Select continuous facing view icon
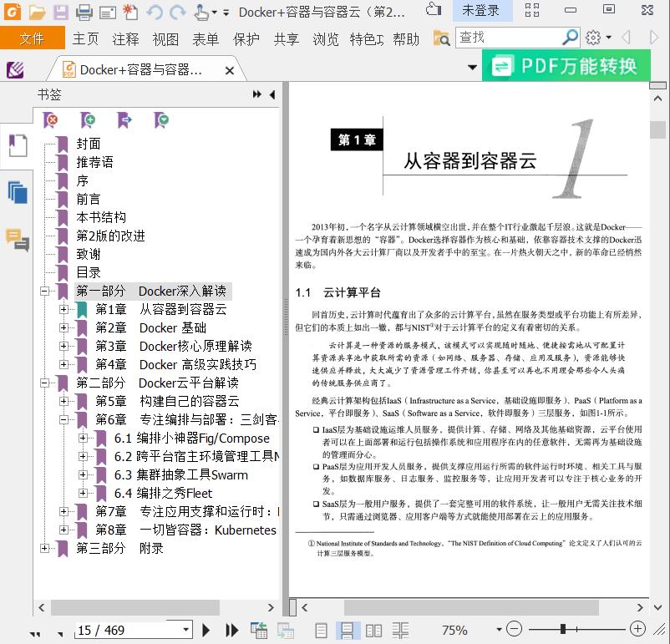Image resolution: width=670 pixels, height=644 pixels. pyautogui.click(x=400, y=631)
